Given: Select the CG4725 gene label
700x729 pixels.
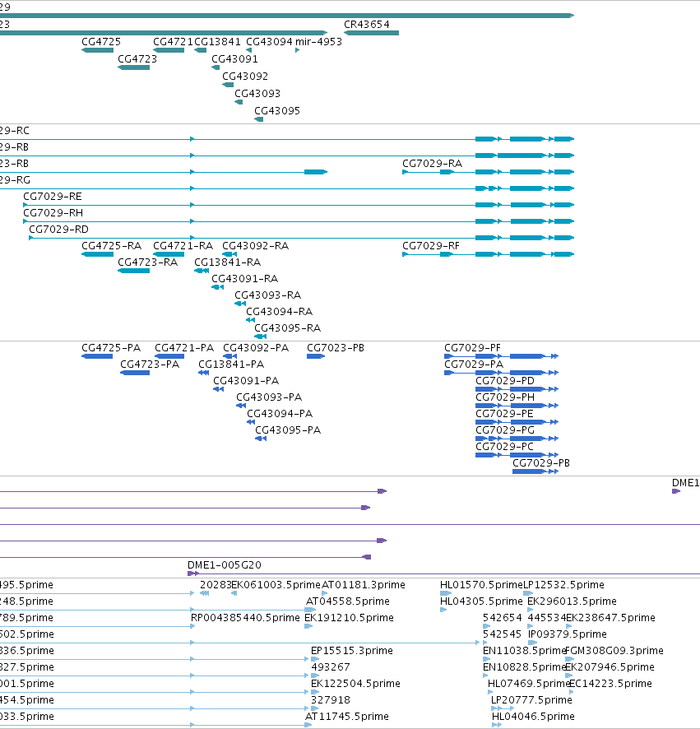Looking at the screenshot, I should pos(101,42).
